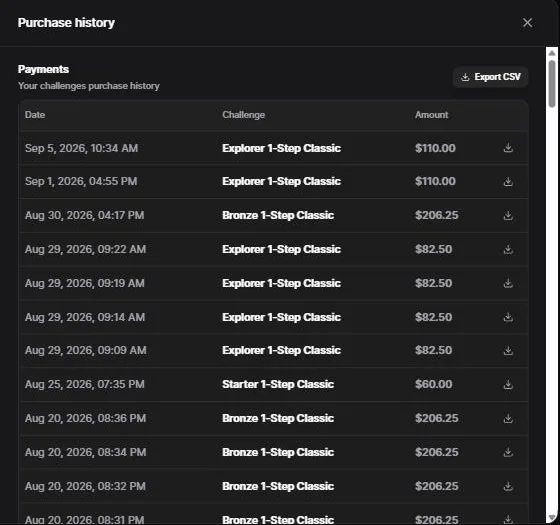Viewport: 560px width, 525px height.
Task: Select the date Aug 29, 2026, 09:19 AM
Action: pyautogui.click(x=85, y=283)
